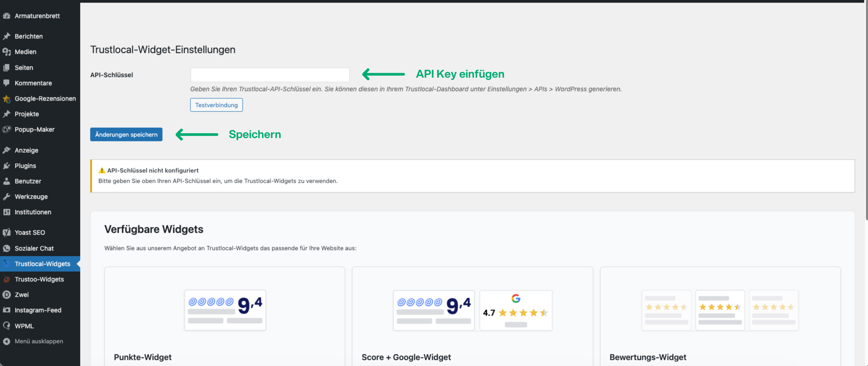Click the WPML icon in sidebar
Image resolution: width=868 pixels, height=366 pixels.
6,326
